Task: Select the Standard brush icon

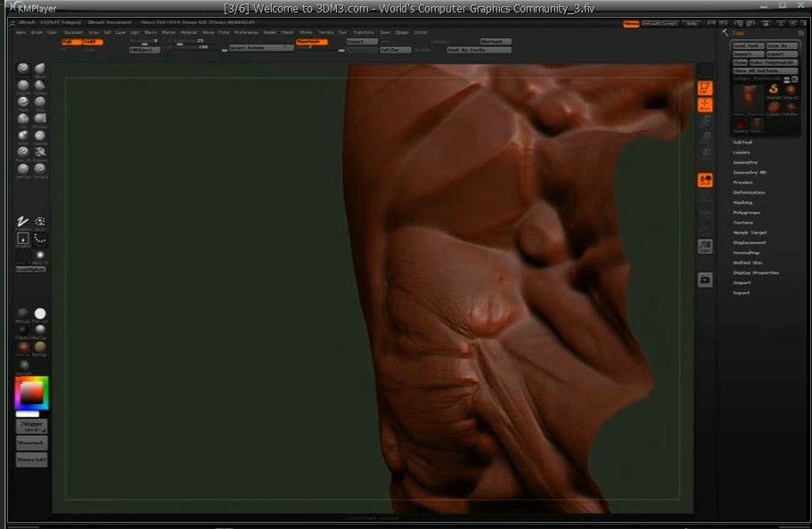Action: [23, 69]
